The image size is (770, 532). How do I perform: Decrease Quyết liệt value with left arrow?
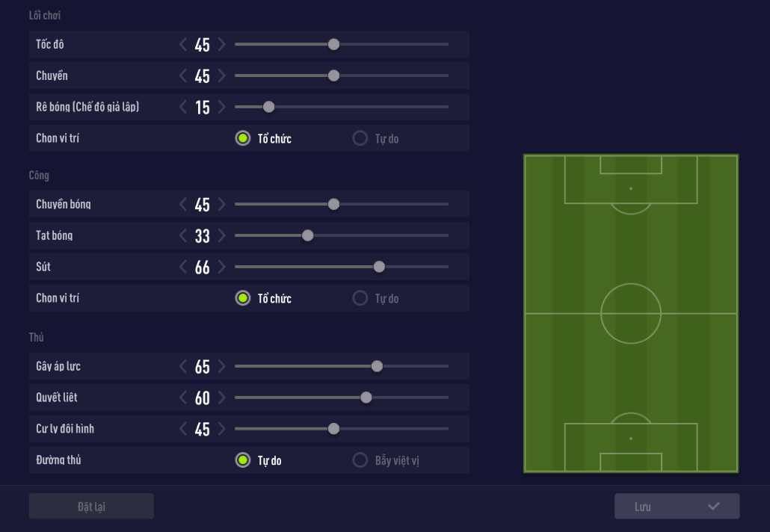(183, 398)
